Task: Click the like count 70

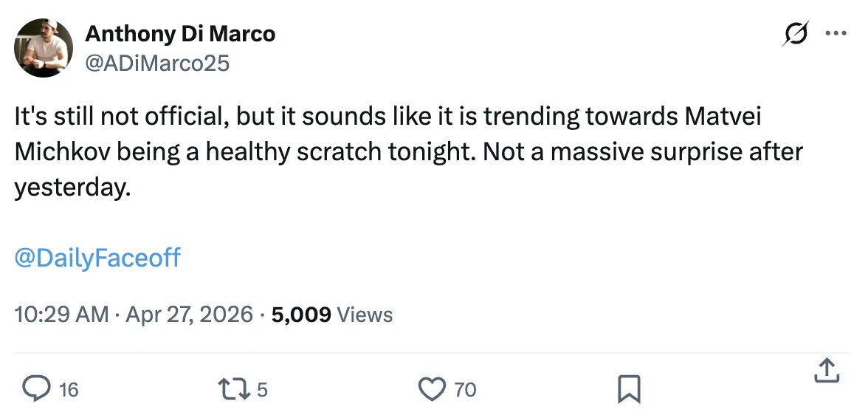Action: click(465, 389)
